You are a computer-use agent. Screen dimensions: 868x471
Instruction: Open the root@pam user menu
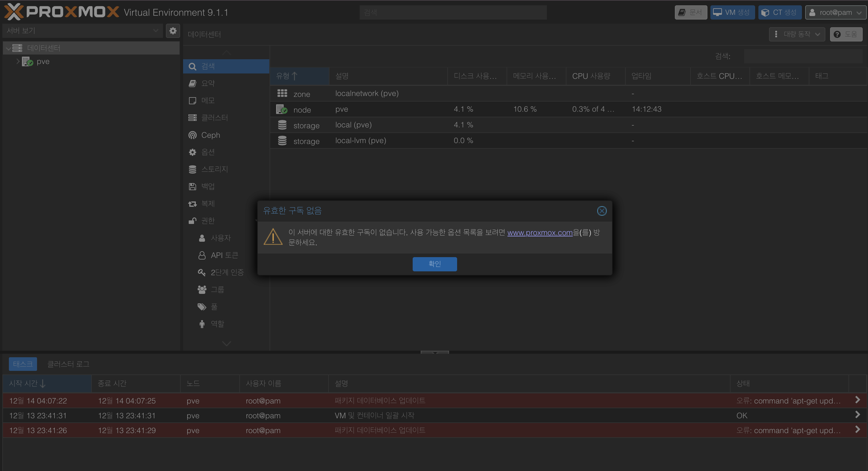tap(835, 12)
